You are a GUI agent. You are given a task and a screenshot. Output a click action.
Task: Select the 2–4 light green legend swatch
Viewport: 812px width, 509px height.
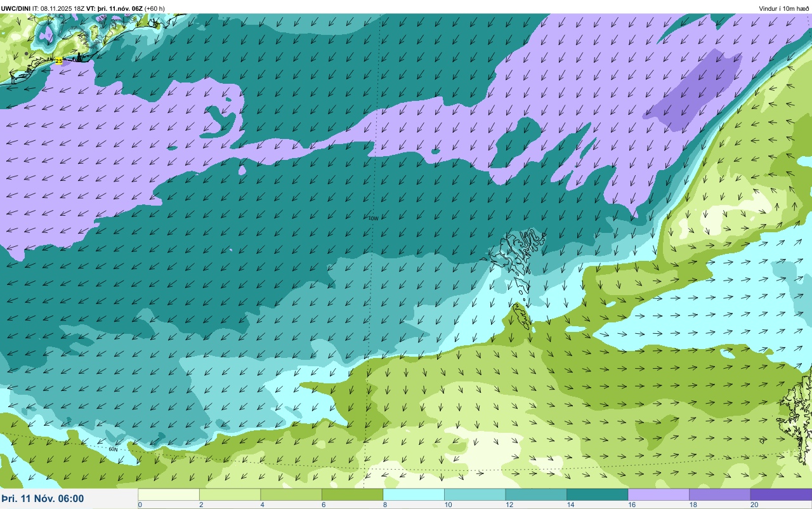[x=230, y=494]
